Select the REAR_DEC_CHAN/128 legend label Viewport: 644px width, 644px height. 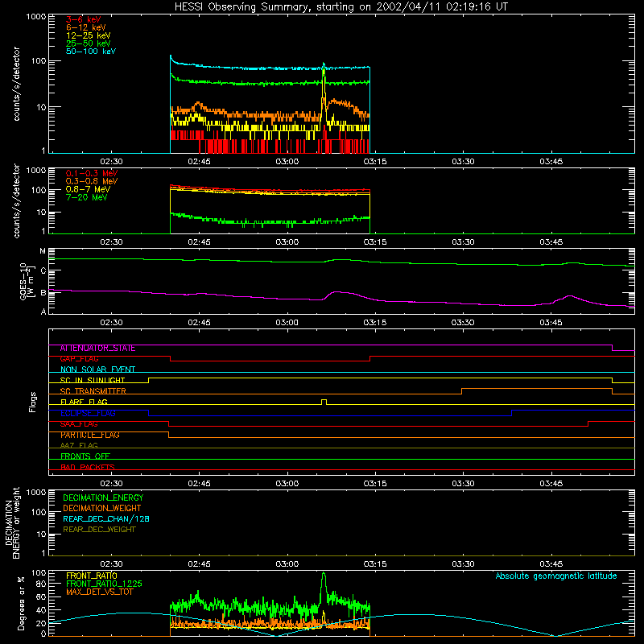tap(106, 518)
